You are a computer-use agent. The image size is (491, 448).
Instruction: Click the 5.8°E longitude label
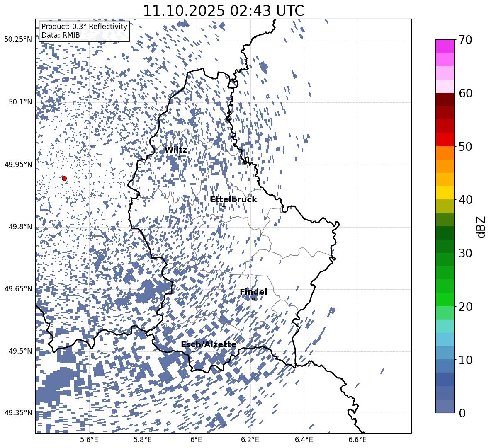click(x=143, y=440)
